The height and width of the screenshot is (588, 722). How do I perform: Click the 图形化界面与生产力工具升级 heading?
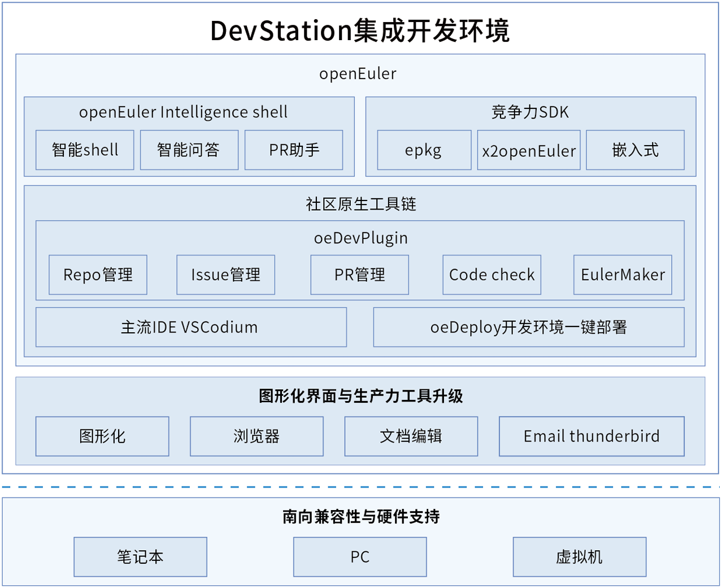[360, 396]
